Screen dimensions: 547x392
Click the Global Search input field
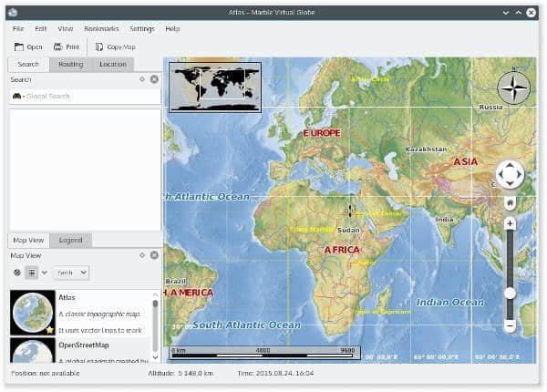click(87, 97)
